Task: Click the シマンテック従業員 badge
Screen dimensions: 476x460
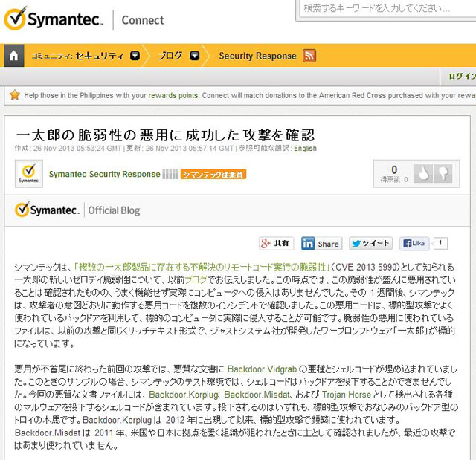Action: pos(213,175)
